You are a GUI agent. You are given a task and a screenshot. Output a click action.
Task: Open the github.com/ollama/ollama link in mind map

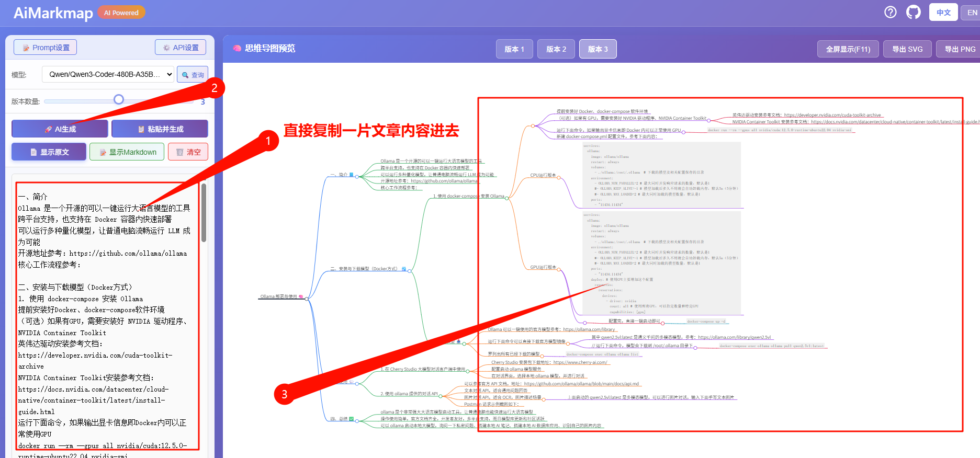point(444,181)
